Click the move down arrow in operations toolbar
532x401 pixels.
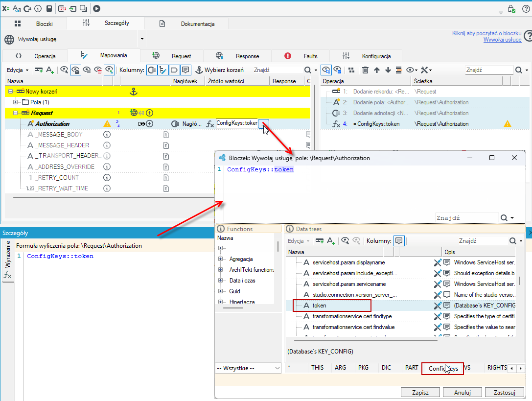388,70
